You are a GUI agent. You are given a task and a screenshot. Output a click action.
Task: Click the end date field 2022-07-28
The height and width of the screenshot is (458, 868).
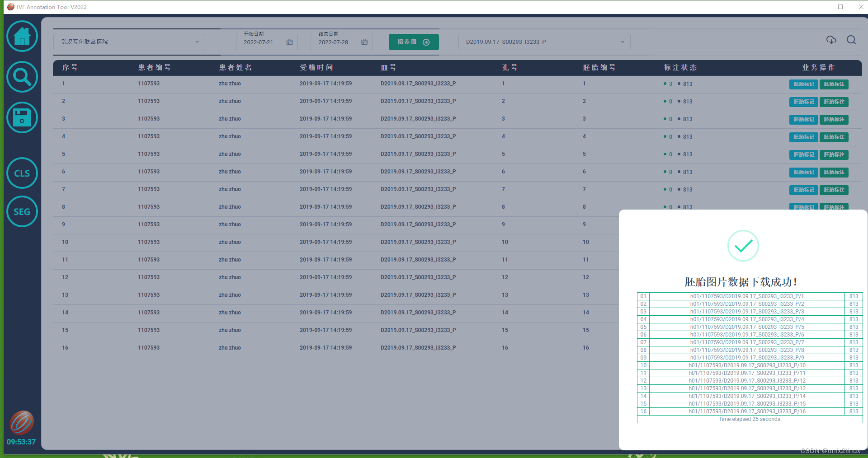click(x=341, y=42)
